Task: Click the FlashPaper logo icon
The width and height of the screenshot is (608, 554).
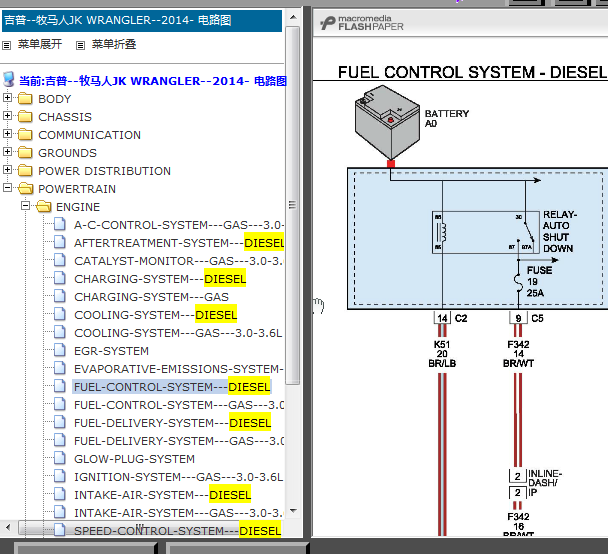Action: point(328,23)
